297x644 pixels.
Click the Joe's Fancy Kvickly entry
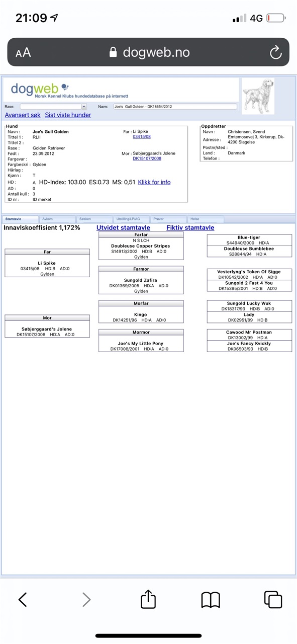pyautogui.click(x=249, y=344)
